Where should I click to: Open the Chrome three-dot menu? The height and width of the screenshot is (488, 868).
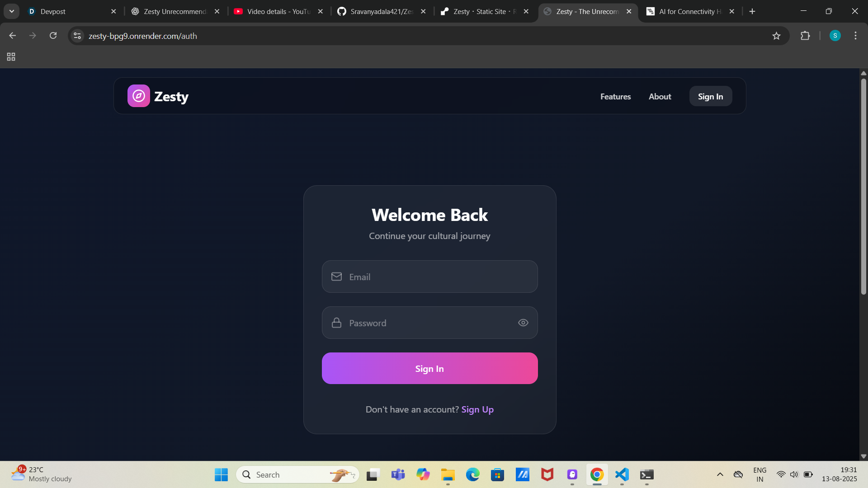855,36
